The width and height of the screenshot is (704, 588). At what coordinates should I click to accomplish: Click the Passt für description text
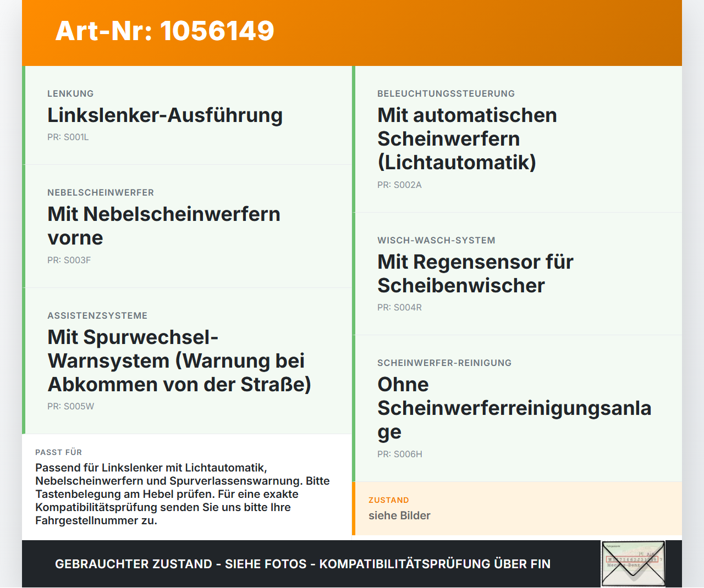183,494
